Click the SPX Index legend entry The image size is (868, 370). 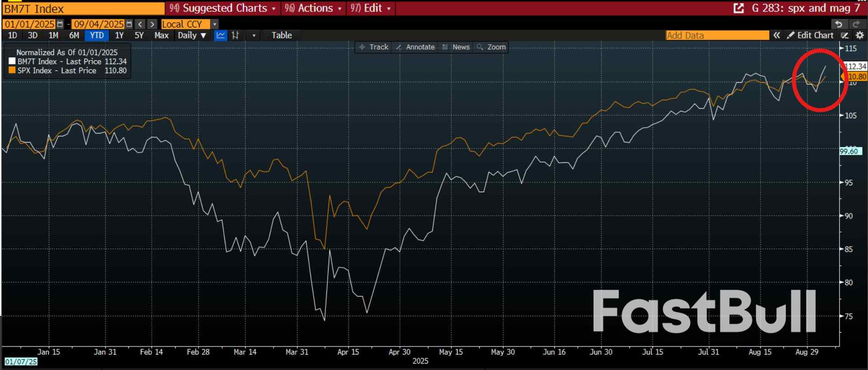[x=72, y=70]
